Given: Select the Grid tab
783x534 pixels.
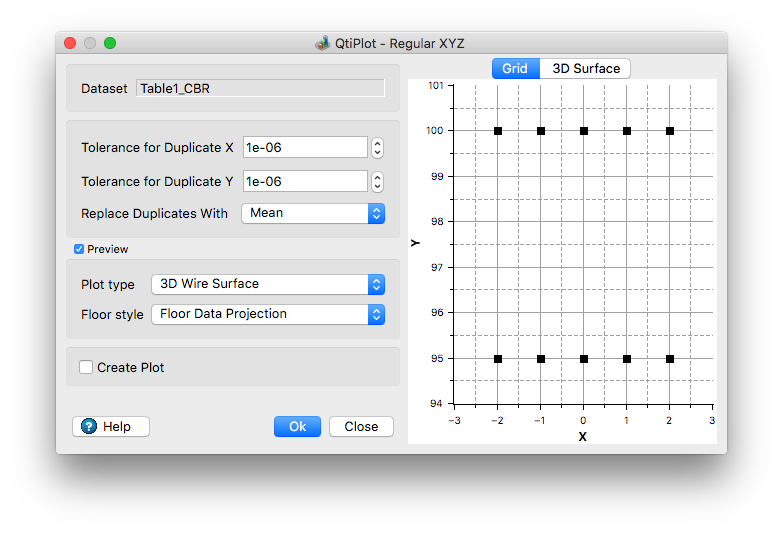Looking at the screenshot, I should (515, 68).
